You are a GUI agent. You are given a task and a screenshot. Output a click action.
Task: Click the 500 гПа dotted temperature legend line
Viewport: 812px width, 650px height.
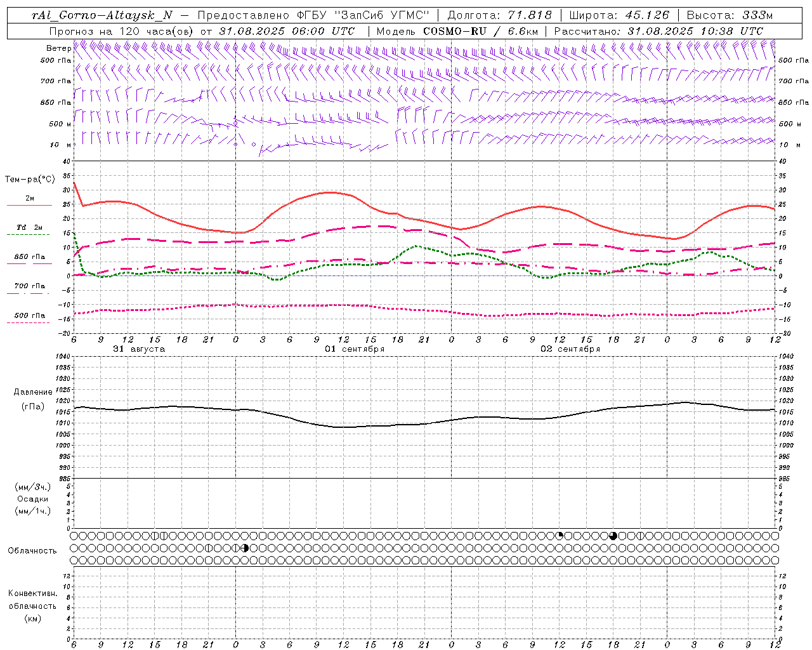pyautogui.click(x=29, y=322)
